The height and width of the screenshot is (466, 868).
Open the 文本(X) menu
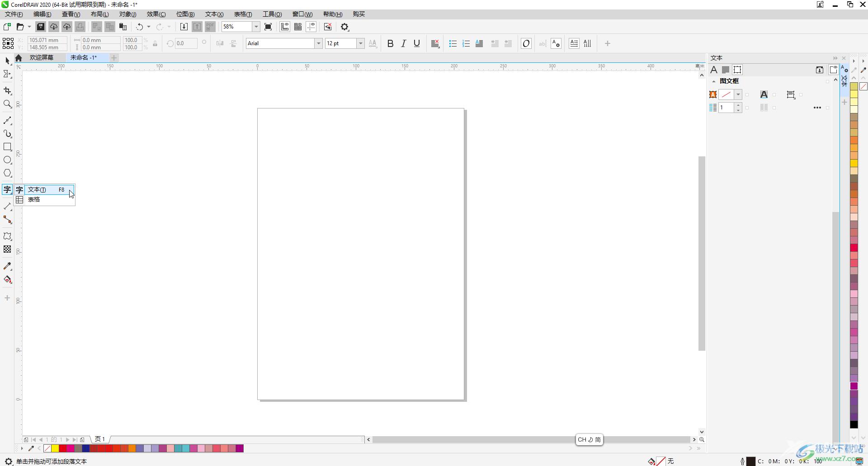214,14
